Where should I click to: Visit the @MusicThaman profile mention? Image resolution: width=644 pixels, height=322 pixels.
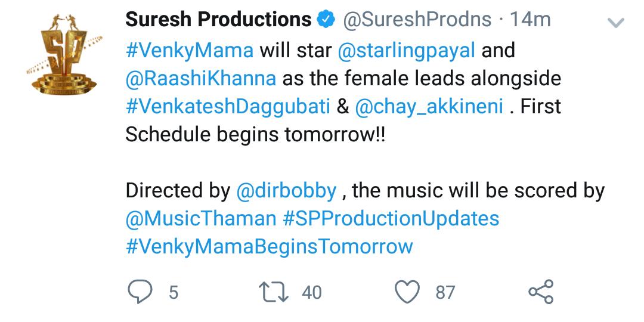point(201,219)
